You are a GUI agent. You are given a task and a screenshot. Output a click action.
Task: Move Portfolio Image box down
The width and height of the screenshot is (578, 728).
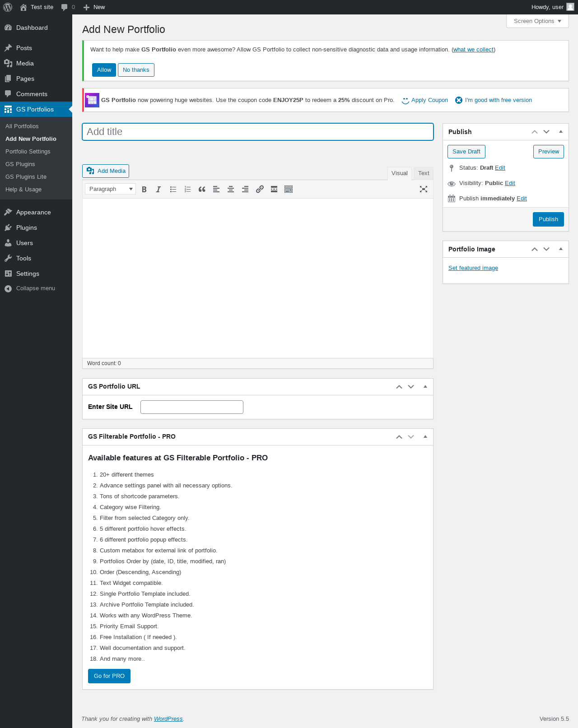coord(546,249)
